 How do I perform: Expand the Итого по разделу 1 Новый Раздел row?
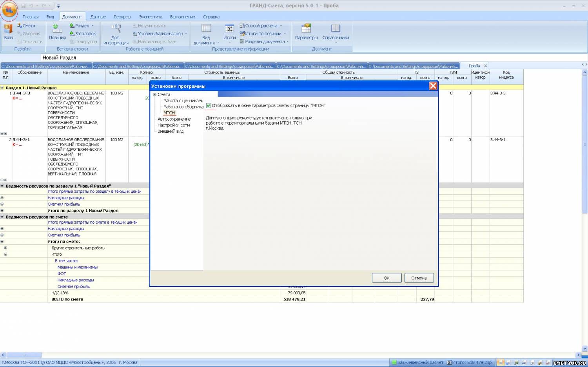[2, 210]
